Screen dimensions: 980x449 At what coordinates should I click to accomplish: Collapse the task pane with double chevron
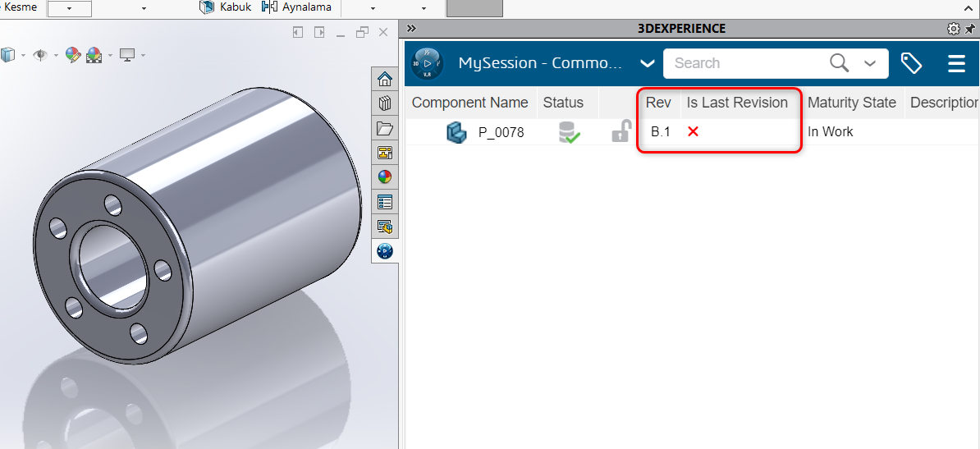point(410,28)
